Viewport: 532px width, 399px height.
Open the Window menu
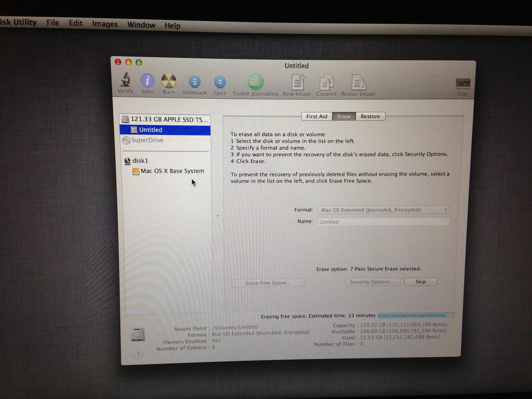pyautogui.click(x=141, y=25)
